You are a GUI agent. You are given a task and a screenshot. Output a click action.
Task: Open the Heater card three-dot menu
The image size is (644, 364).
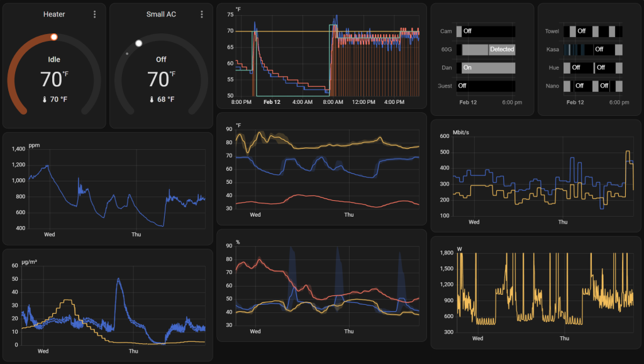94,14
